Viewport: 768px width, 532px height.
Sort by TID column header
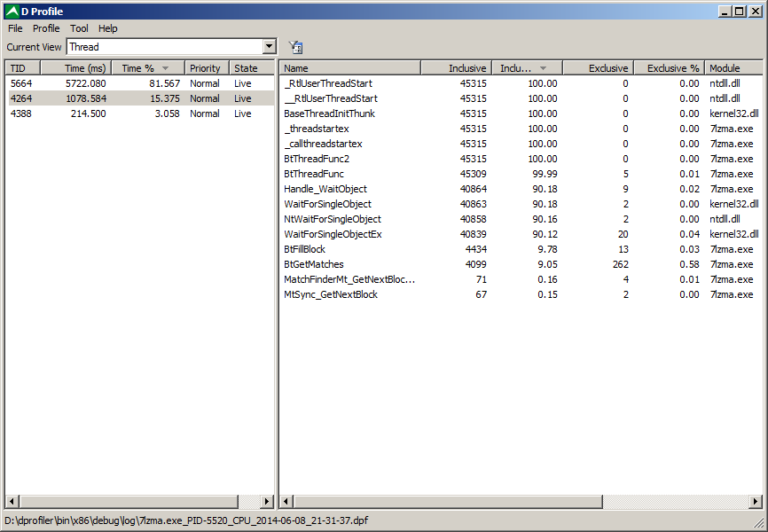pyautogui.click(x=22, y=68)
